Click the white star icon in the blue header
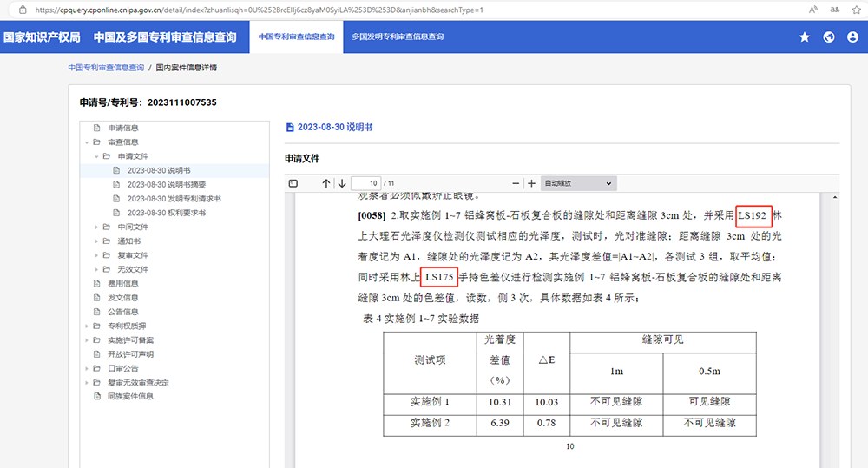The height and width of the screenshot is (468, 868). (x=805, y=37)
